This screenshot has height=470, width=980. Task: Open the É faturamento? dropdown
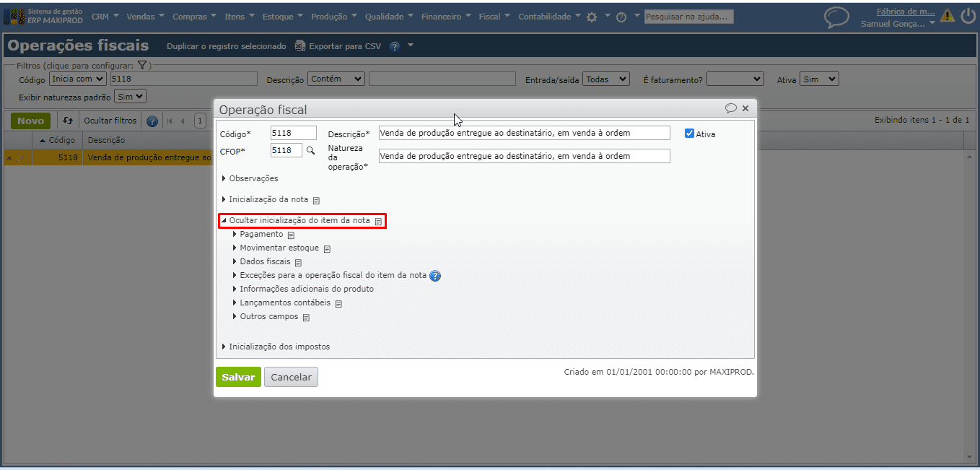click(x=735, y=79)
